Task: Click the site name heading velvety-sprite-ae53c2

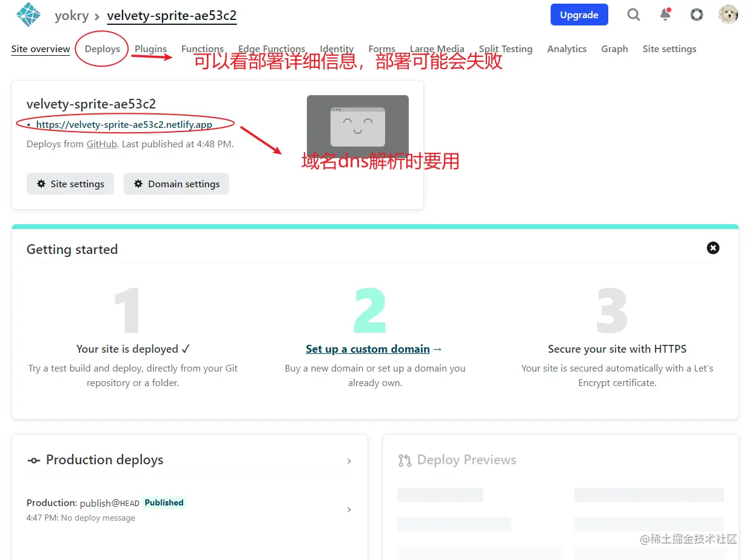Action: [92, 104]
